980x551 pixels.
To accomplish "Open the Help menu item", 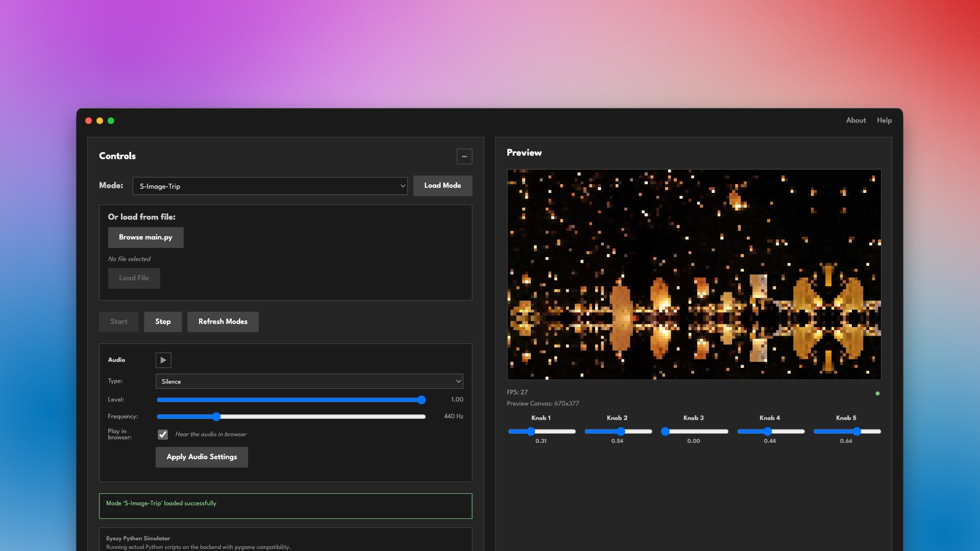I will [x=884, y=120].
